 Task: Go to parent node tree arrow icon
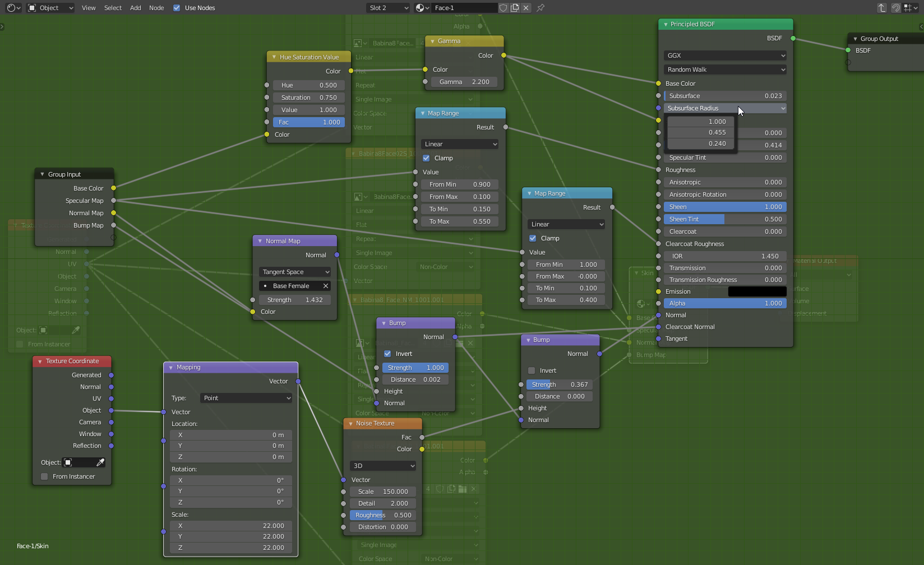pyautogui.click(x=882, y=8)
